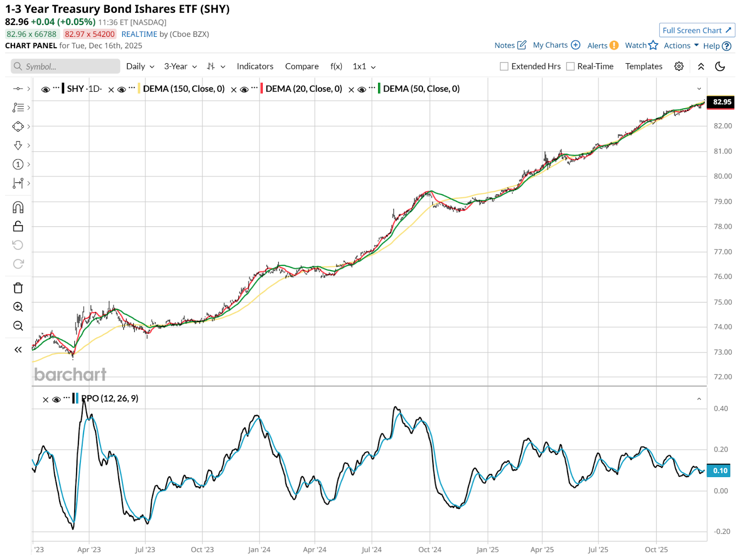Open the Notes link

pyautogui.click(x=505, y=45)
